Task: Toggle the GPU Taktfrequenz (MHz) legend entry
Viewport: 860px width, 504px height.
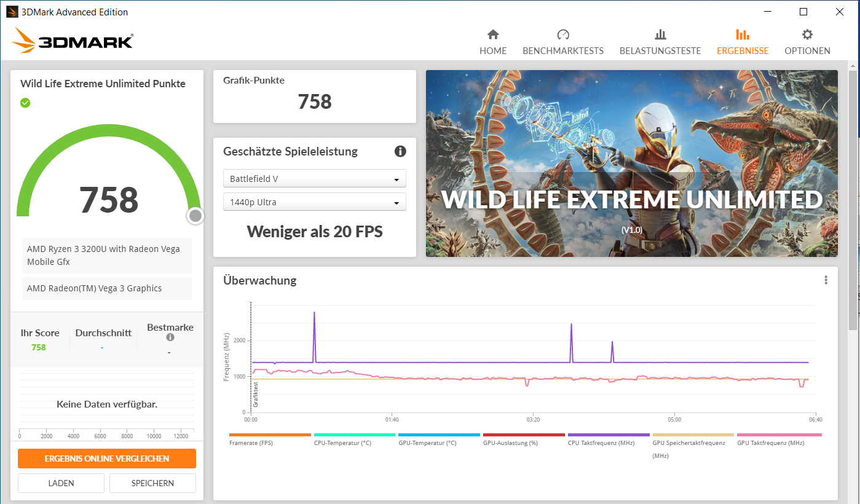Action: (x=779, y=439)
